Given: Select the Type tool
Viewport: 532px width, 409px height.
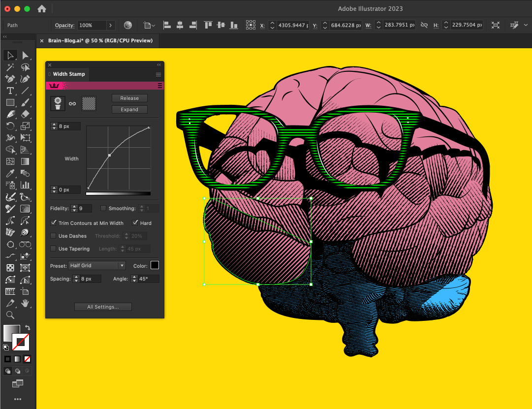Looking at the screenshot, I should click(x=10, y=91).
